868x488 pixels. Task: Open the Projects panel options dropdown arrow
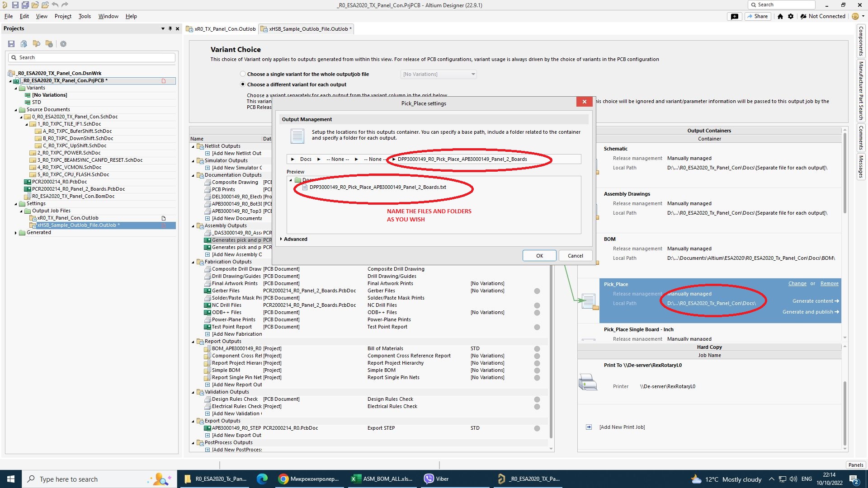163,28
